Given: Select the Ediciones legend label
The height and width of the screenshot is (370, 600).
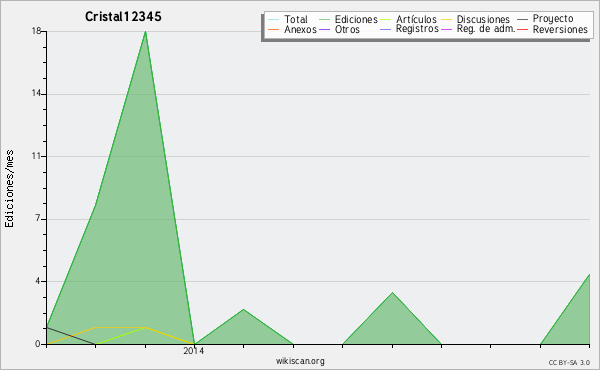Looking at the screenshot, I should pos(356,19).
